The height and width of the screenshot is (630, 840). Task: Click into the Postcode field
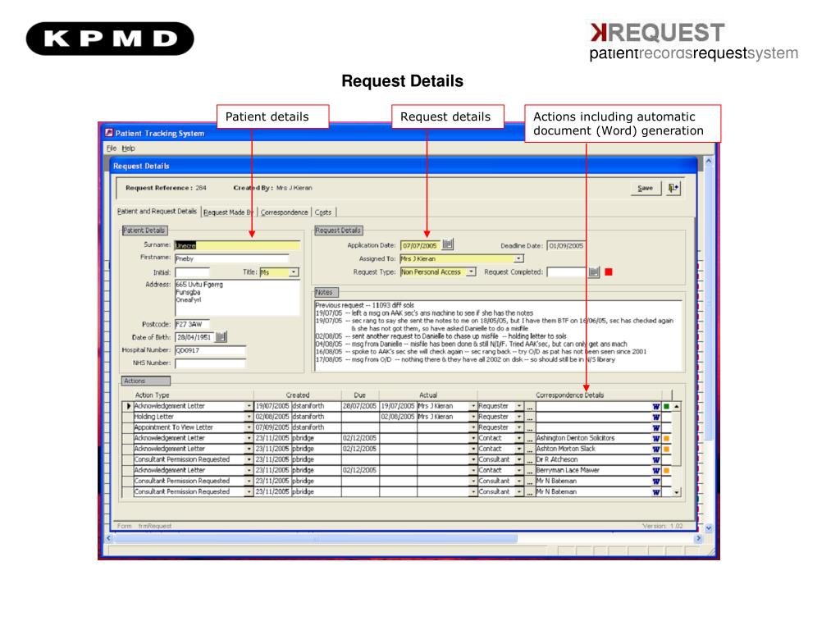(x=192, y=324)
